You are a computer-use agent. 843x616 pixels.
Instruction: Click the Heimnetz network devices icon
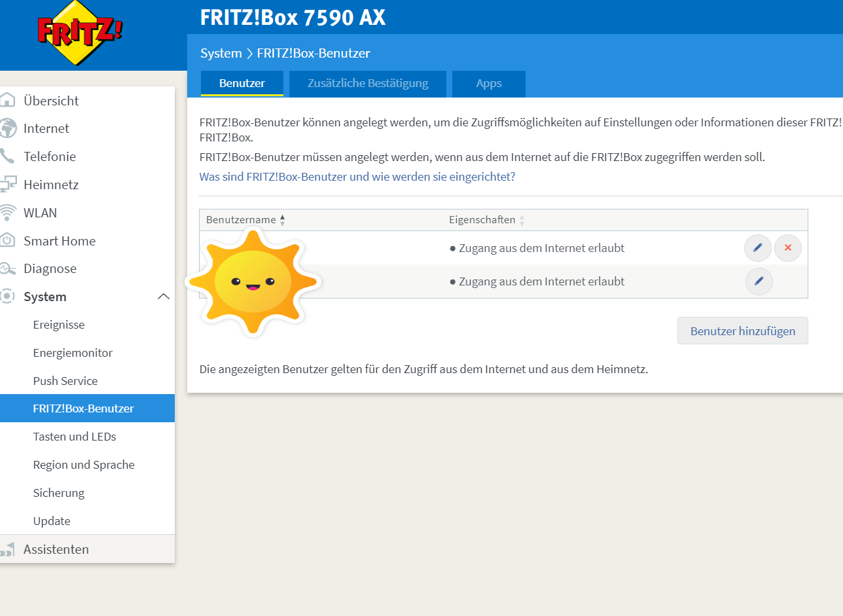click(x=7, y=185)
